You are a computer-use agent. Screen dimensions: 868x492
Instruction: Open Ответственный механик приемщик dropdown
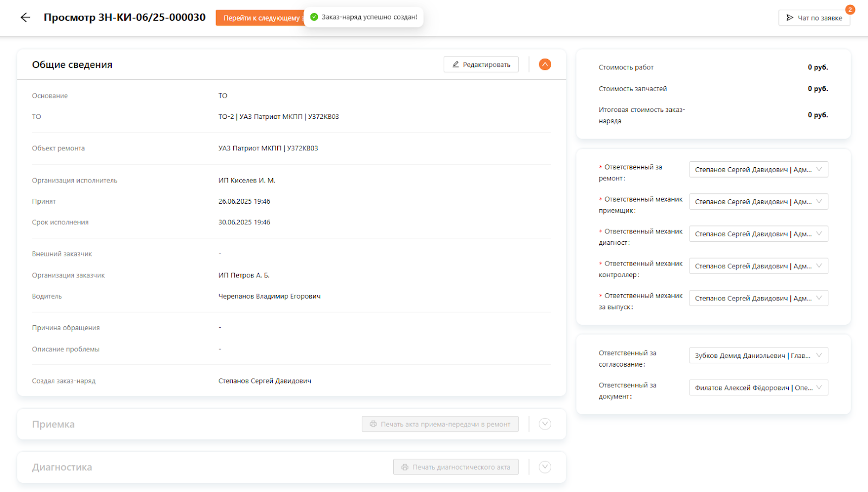(758, 201)
